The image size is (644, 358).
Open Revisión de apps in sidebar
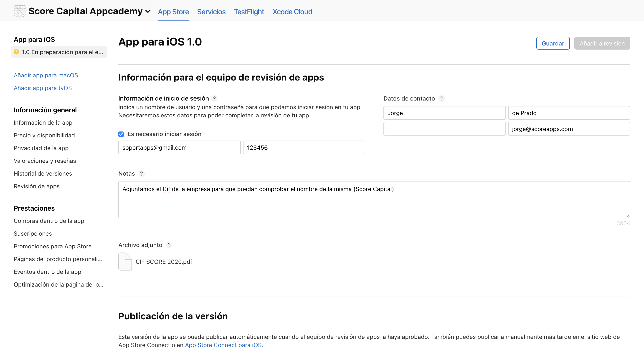tap(36, 186)
